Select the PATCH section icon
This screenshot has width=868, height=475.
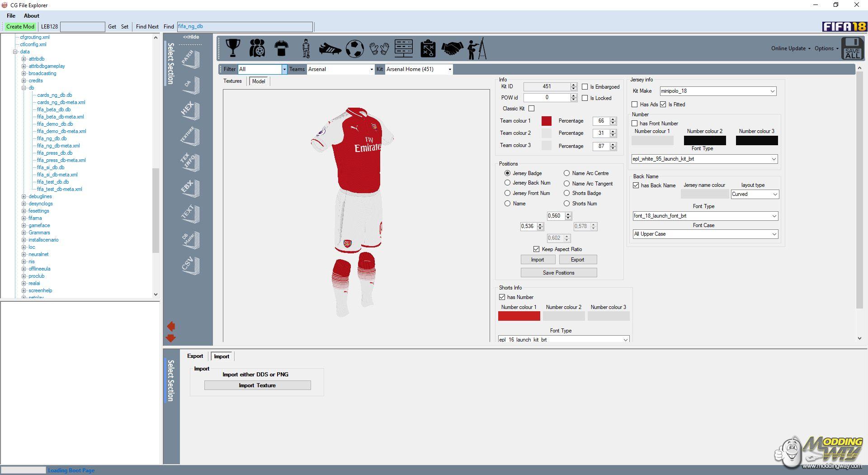click(x=190, y=59)
